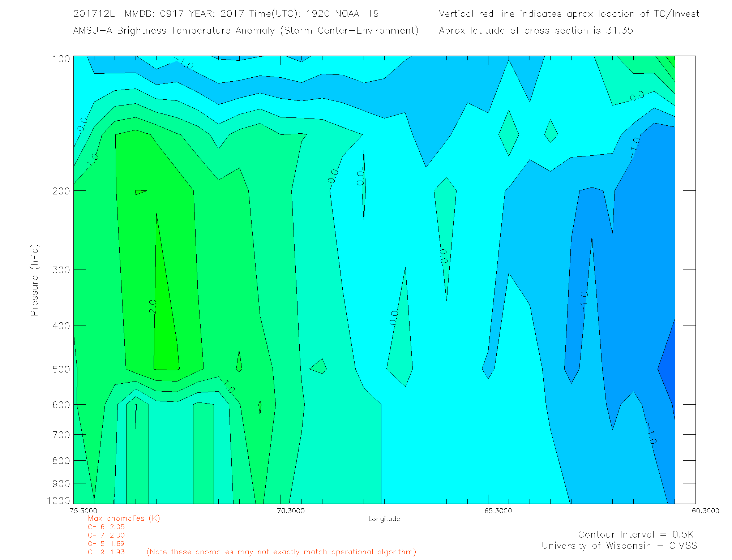This screenshot has width=732, height=560.
Task: Click the cross section latitude 31.35 text
Action: coord(536,30)
